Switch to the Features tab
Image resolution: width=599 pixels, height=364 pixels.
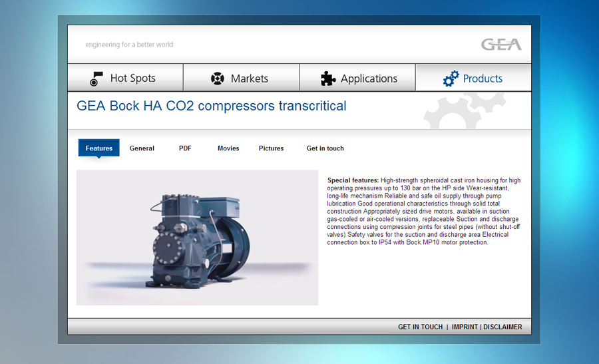(x=99, y=148)
